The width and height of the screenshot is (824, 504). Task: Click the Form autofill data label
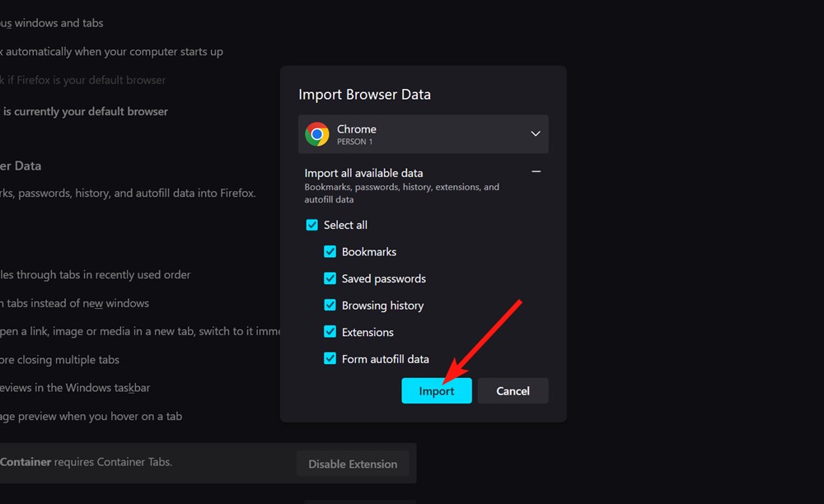385,359
